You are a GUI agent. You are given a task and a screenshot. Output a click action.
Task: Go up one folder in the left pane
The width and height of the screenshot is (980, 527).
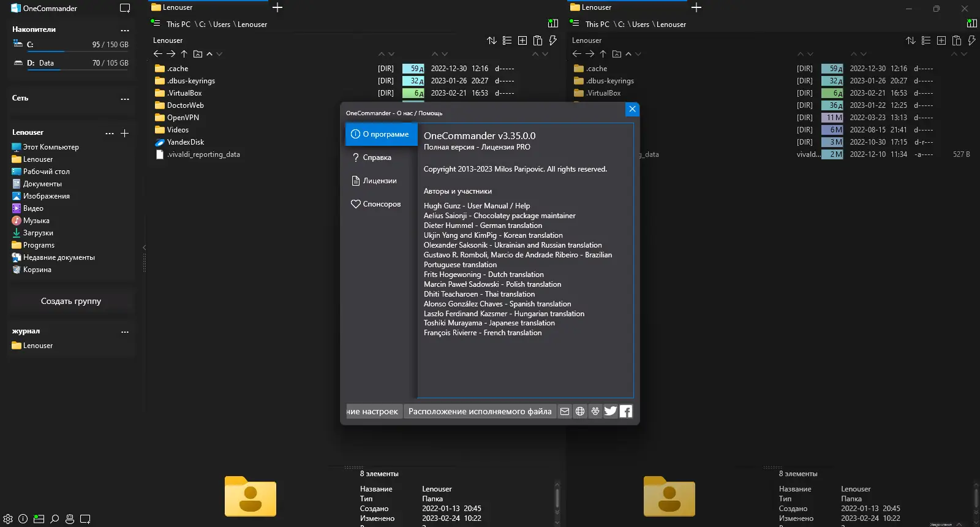click(184, 54)
